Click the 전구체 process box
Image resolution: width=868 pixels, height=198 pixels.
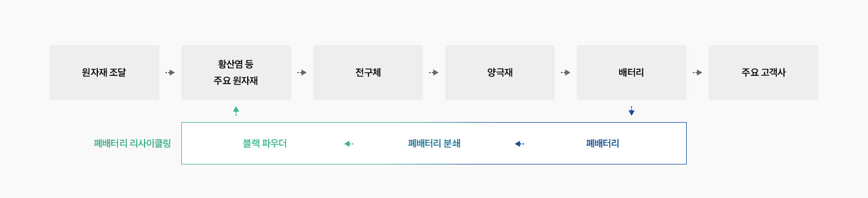coord(368,73)
